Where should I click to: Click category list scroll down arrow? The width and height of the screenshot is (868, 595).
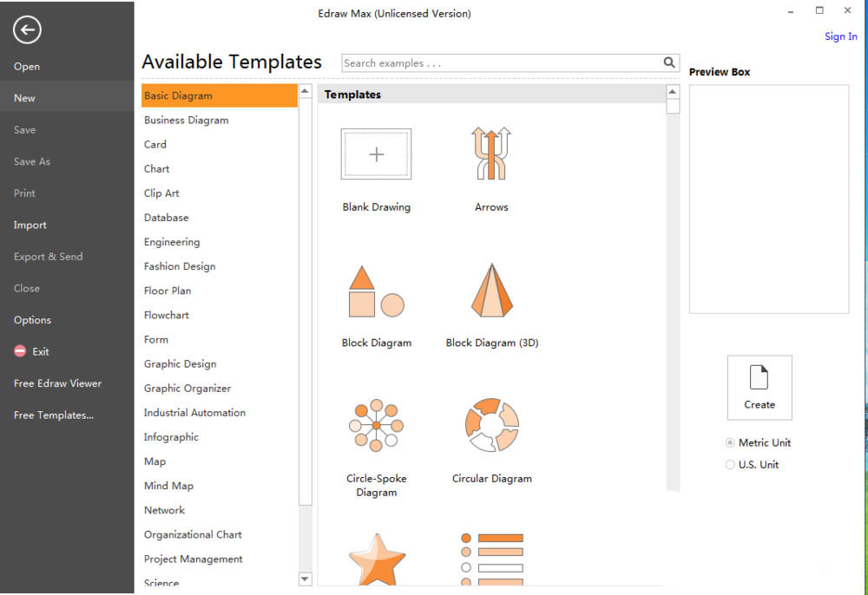[x=305, y=579]
